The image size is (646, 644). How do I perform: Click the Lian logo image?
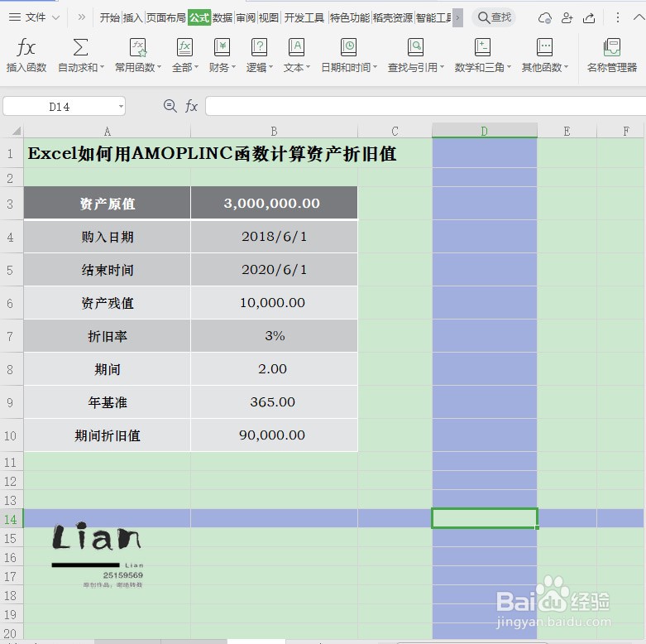coord(98,555)
